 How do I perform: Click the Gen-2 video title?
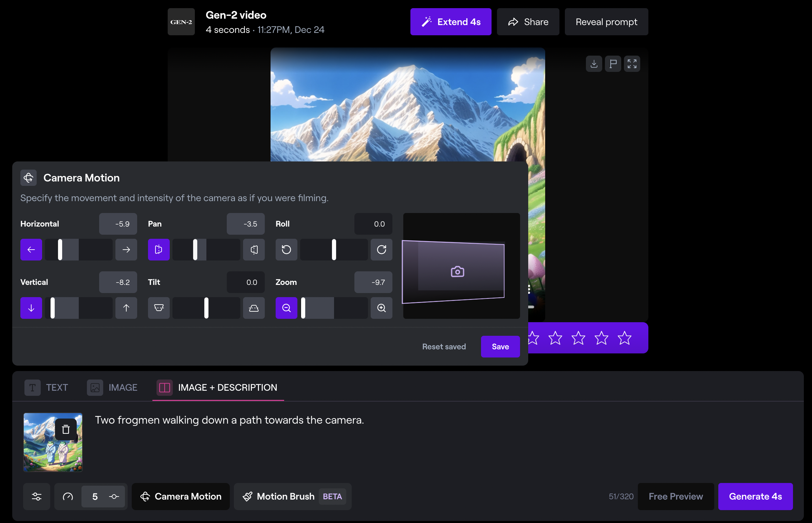pos(236,15)
